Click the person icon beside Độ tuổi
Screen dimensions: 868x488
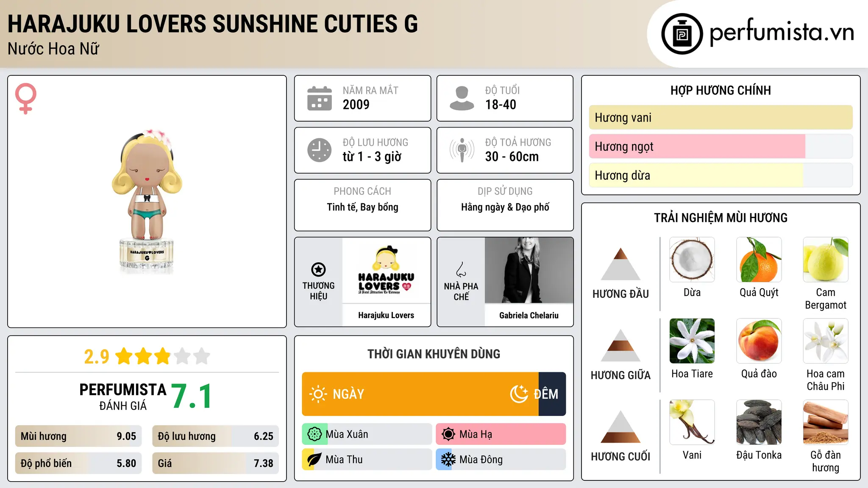(x=462, y=98)
